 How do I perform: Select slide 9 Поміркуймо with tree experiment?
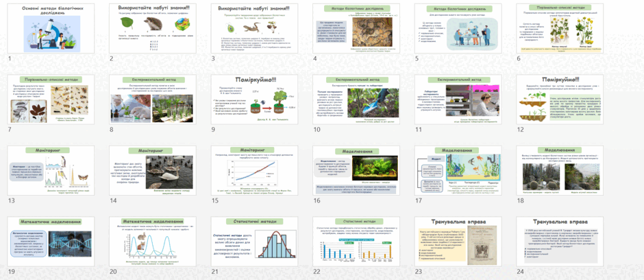(x=254, y=99)
